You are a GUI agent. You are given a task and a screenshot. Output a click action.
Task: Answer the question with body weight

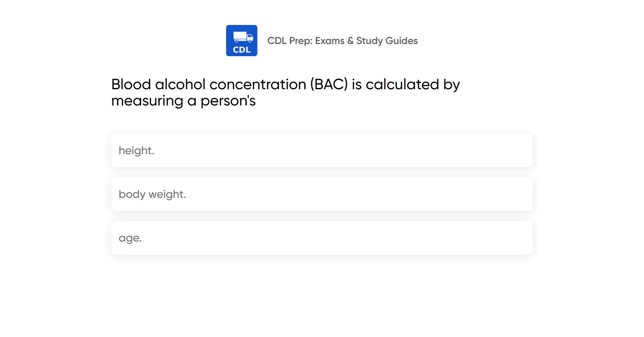(152, 194)
